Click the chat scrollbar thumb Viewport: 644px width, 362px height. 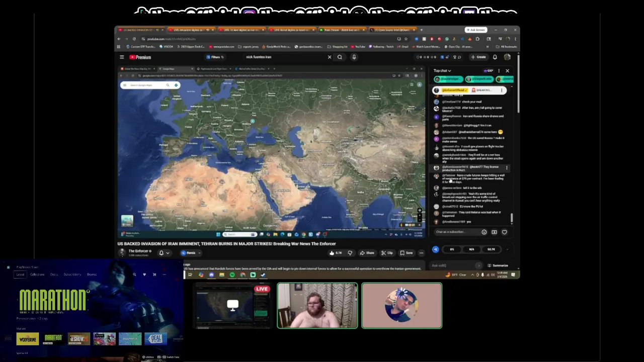(512, 218)
